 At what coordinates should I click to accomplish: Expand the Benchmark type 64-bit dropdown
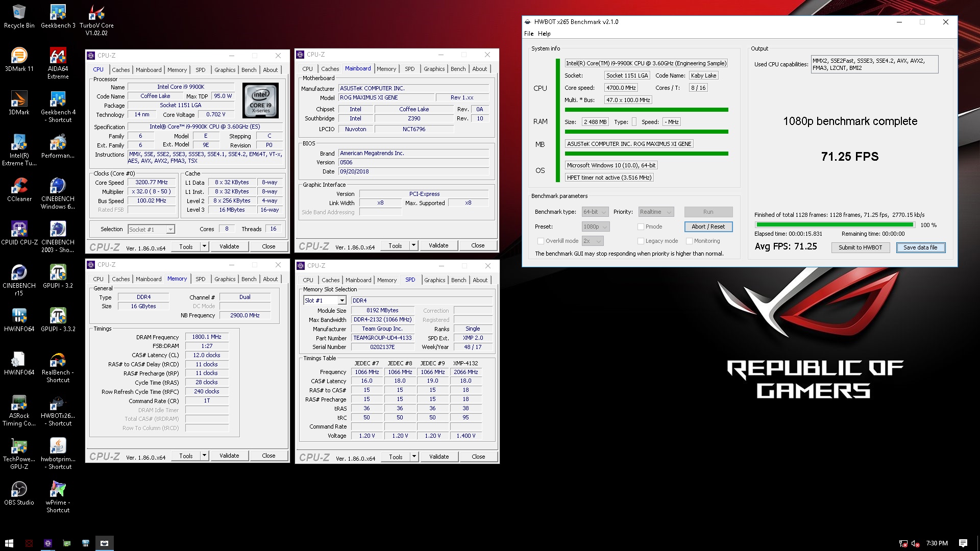click(595, 212)
